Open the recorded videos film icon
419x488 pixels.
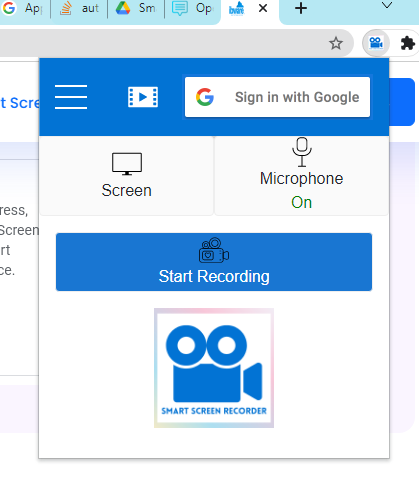tap(143, 97)
